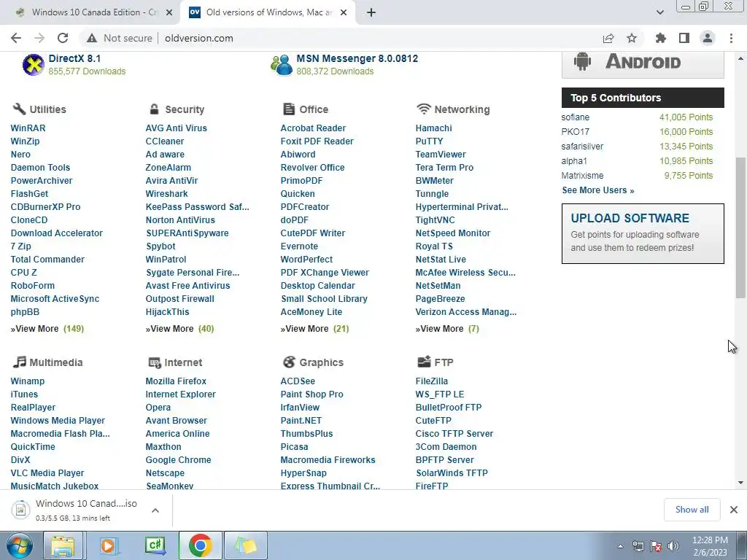Expand Networking View More (7)
The height and width of the screenshot is (560, 747).
pos(447,329)
